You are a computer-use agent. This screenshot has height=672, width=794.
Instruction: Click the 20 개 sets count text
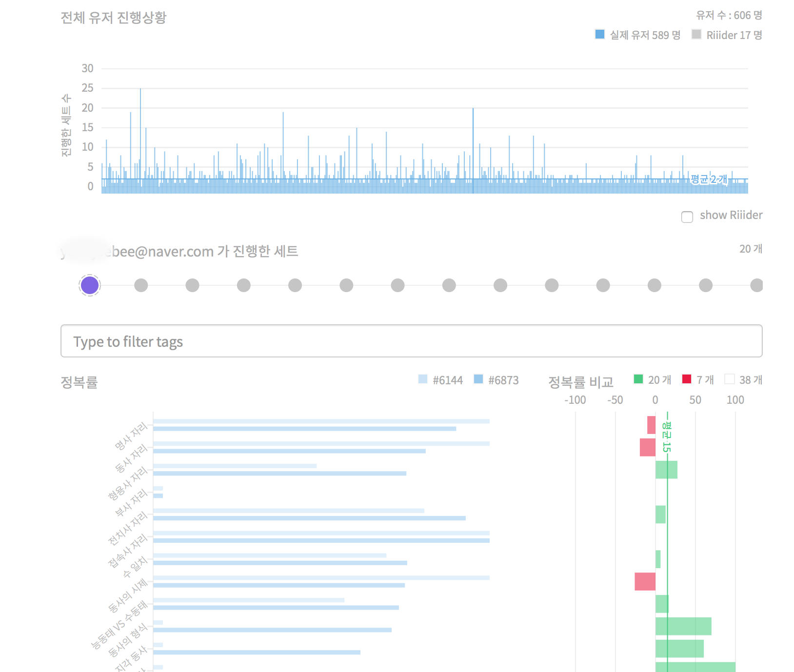coord(751,249)
